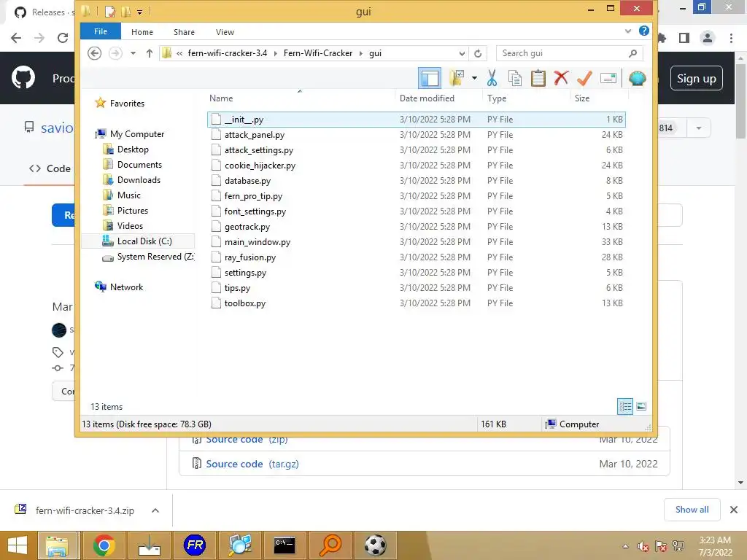The height and width of the screenshot is (560, 747).
Task: Select main_window.py file
Action: coord(417,242)
